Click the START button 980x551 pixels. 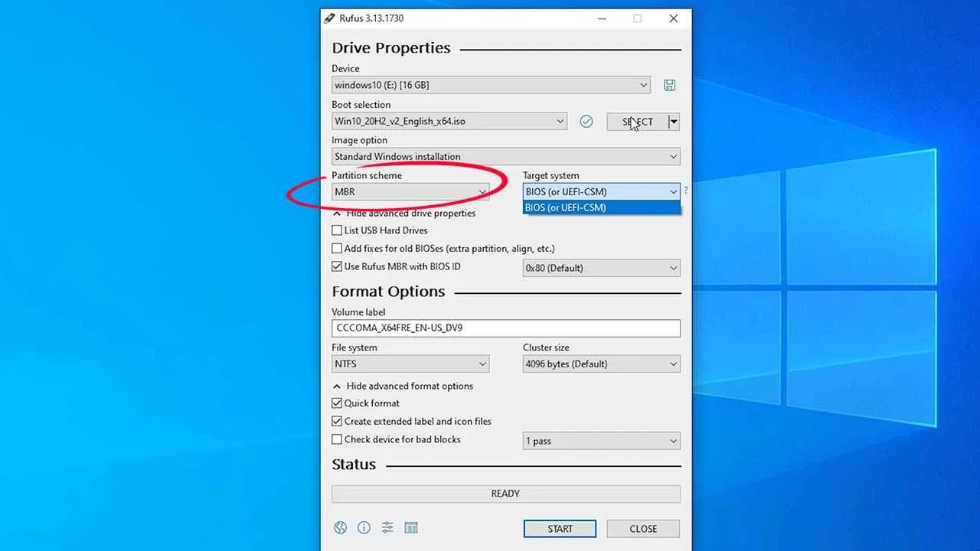click(560, 529)
